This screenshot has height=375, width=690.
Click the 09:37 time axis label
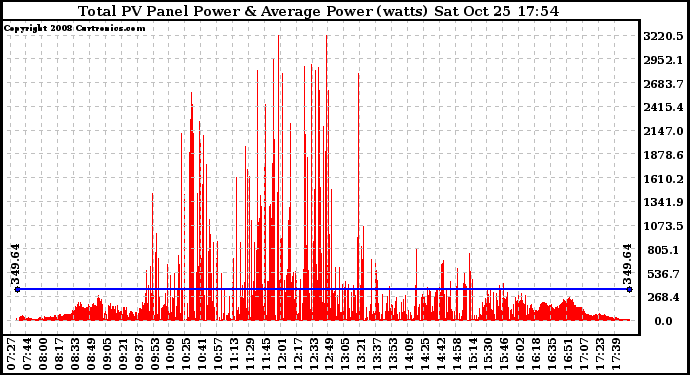[x=139, y=354]
